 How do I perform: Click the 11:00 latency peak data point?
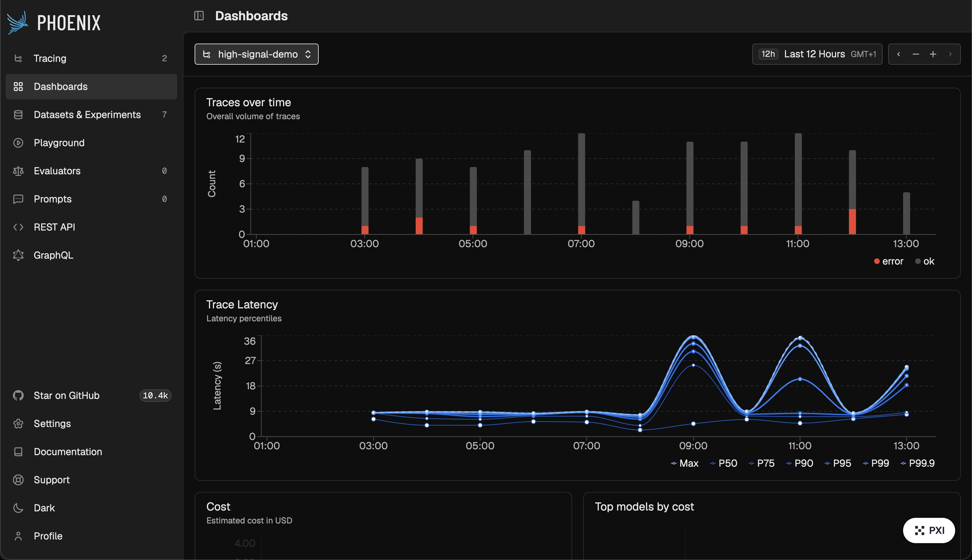tap(800, 338)
